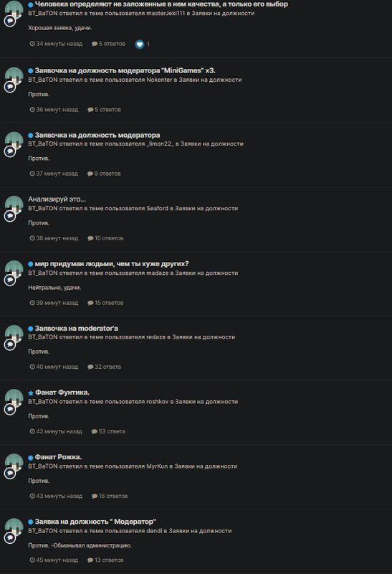Open the topic мир придуман людьми
Image resolution: width=392 pixels, height=574 pixels.
(x=112, y=263)
